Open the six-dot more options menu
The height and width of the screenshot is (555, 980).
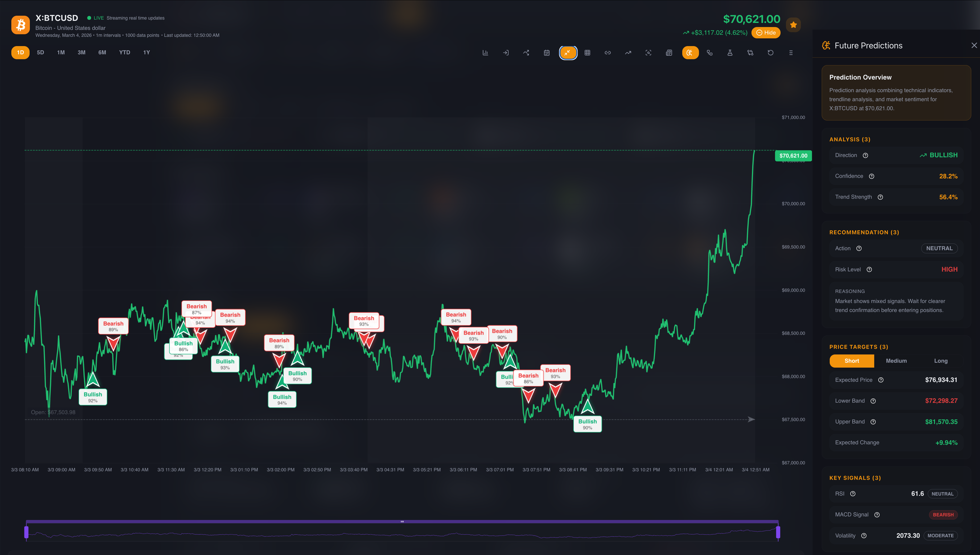[791, 53]
